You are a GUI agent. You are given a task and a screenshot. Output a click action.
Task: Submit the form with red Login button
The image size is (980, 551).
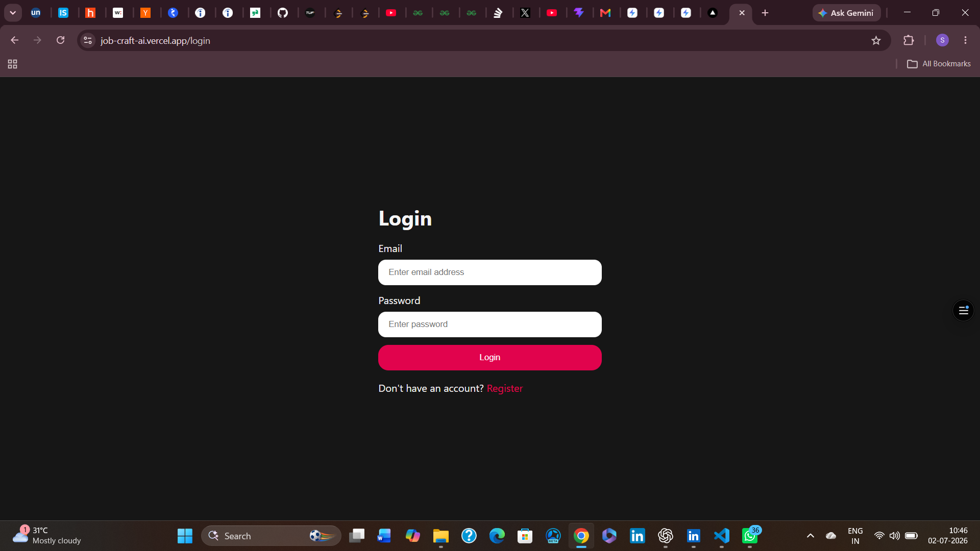(x=489, y=358)
